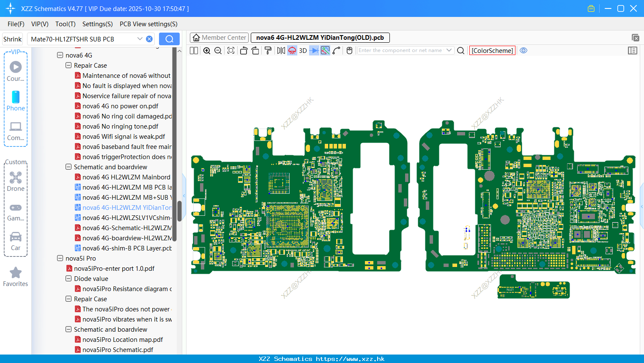Click the mouse settings icon

coord(349,50)
